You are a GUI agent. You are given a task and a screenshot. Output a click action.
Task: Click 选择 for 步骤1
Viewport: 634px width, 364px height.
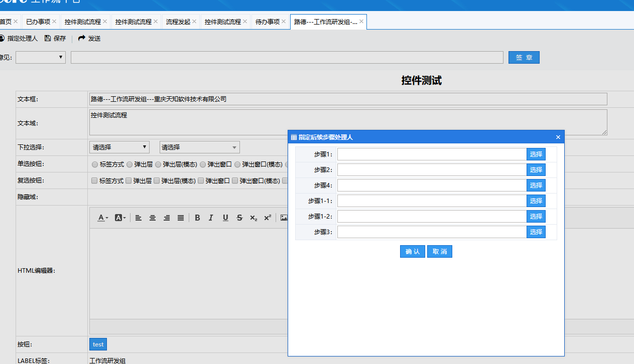point(536,154)
